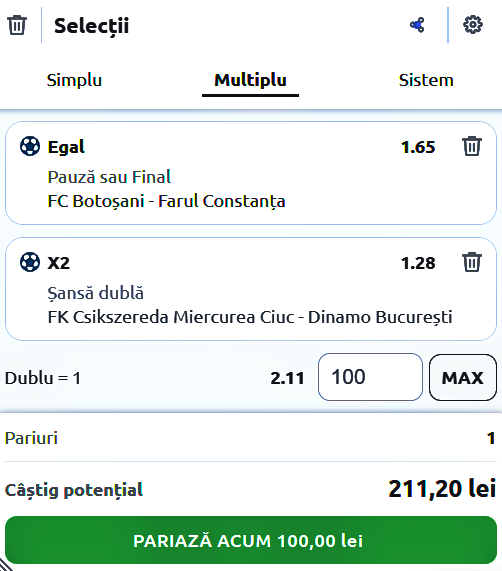The height and width of the screenshot is (571, 502).
Task: Delete the X2 1.28 selection
Action: point(472,262)
